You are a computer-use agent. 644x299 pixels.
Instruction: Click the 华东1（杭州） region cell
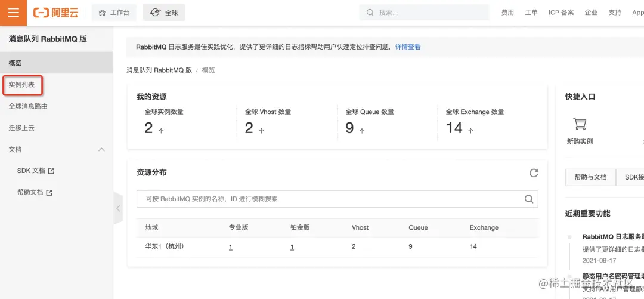coord(165,246)
